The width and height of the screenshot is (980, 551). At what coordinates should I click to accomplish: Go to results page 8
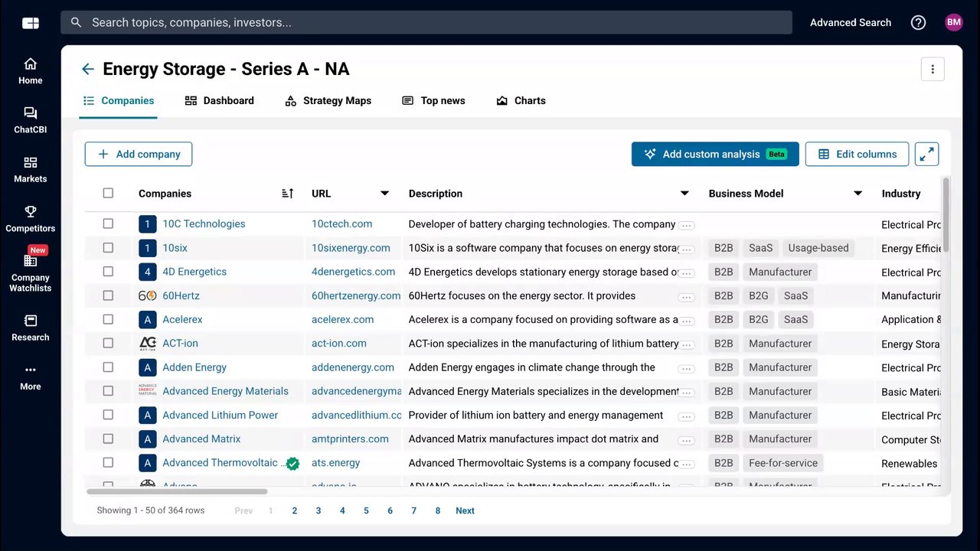click(438, 510)
